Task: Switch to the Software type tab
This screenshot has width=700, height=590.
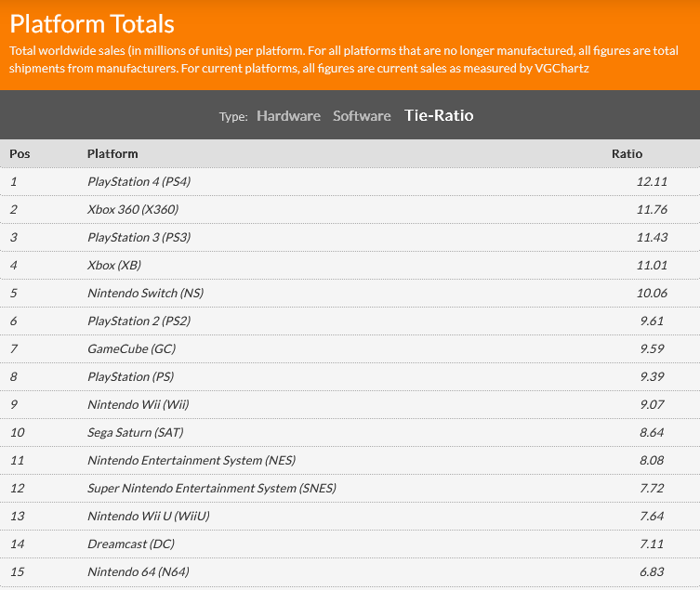Action: (362, 116)
